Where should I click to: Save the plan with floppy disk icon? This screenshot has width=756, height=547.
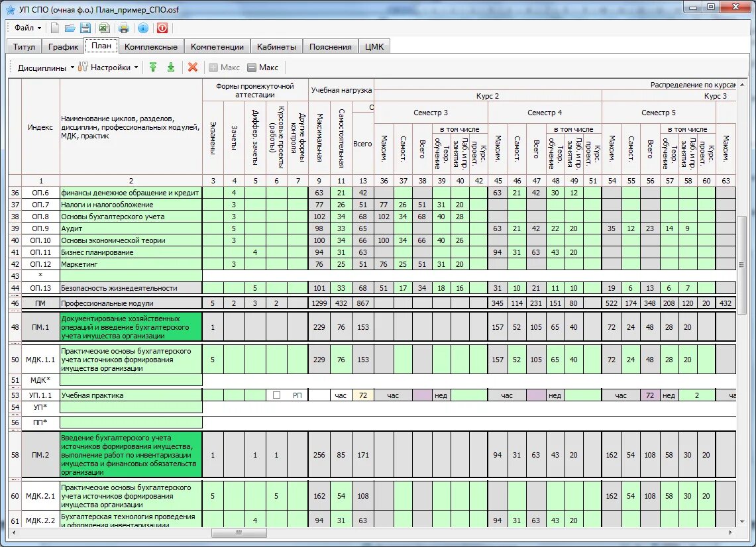pos(85,28)
